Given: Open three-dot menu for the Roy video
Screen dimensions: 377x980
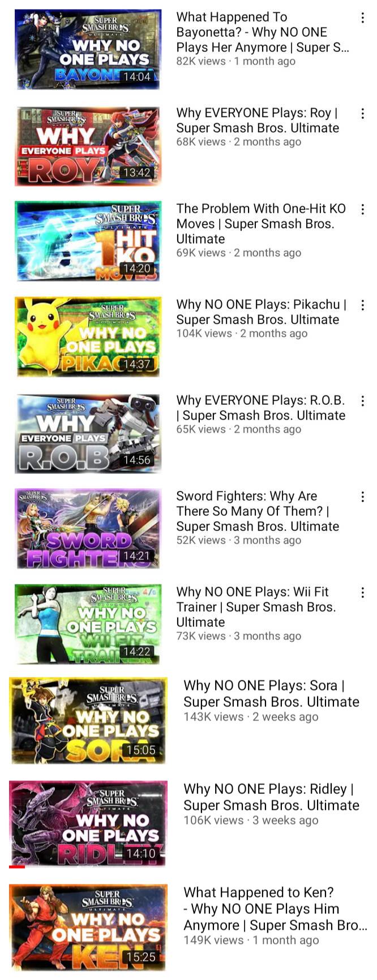Looking at the screenshot, I should (362, 114).
